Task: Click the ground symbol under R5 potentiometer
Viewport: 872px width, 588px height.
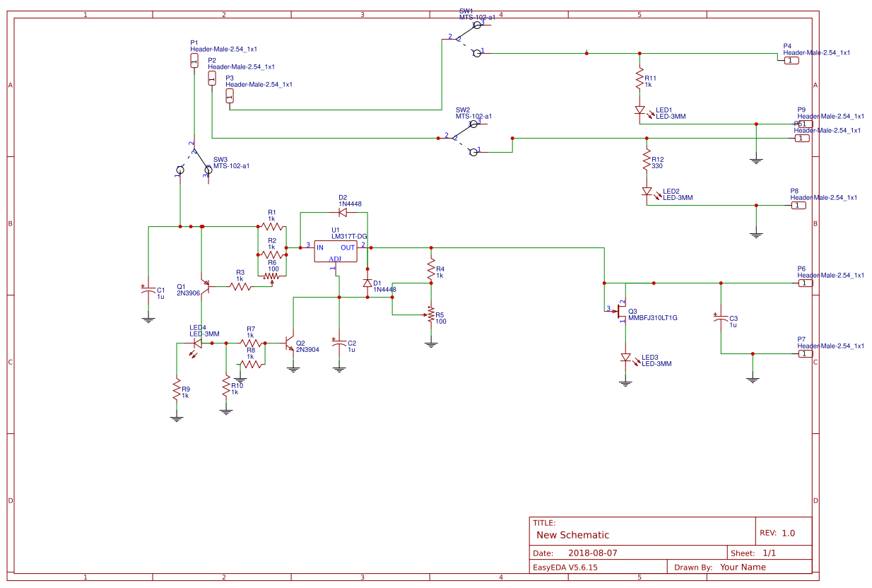Action: [431, 343]
